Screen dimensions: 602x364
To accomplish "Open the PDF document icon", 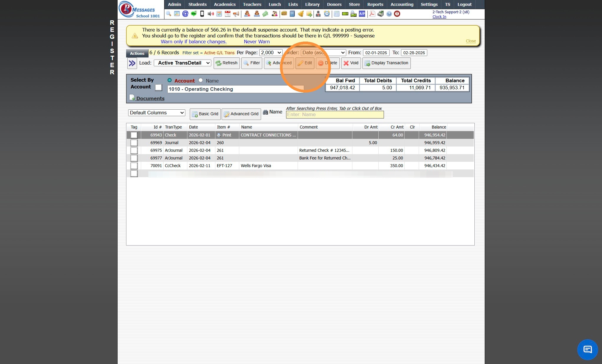I will [x=372, y=14].
